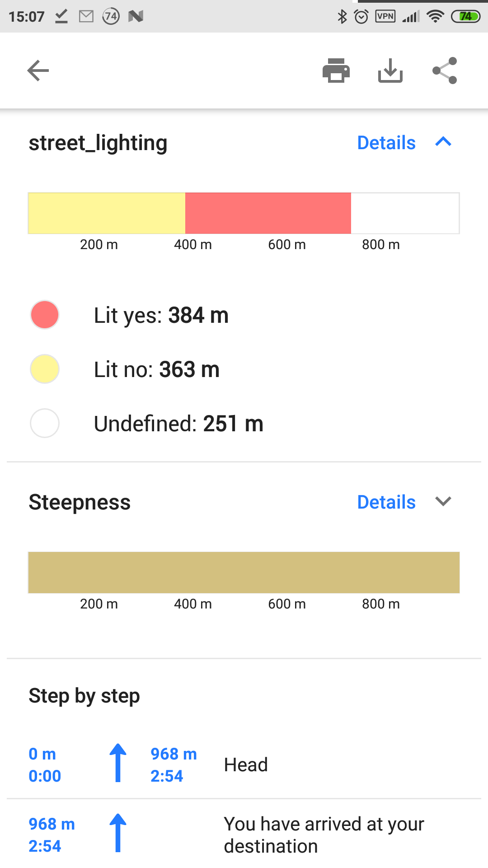Tap the mail notification icon
The image size is (488, 868).
point(86,17)
